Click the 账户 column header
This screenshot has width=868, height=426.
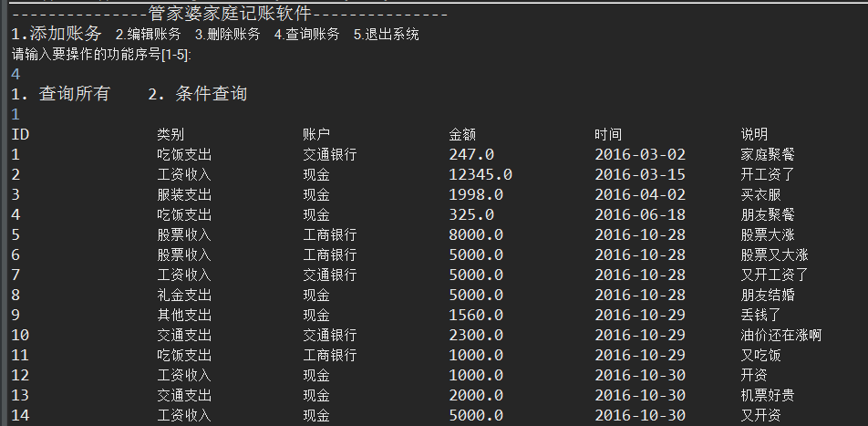pyautogui.click(x=316, y=134)
